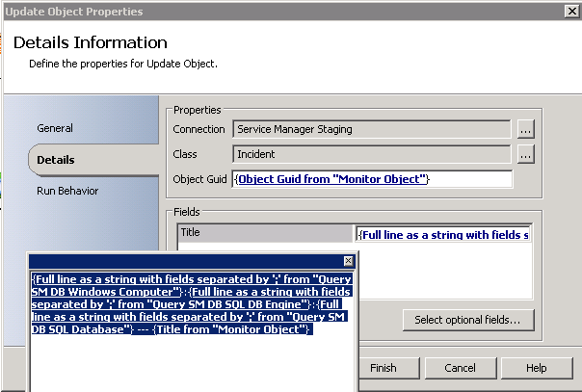Click the Object Guid from Monitor Object link
This screenshot has width=582, height=392.
[x=331, y=179]
